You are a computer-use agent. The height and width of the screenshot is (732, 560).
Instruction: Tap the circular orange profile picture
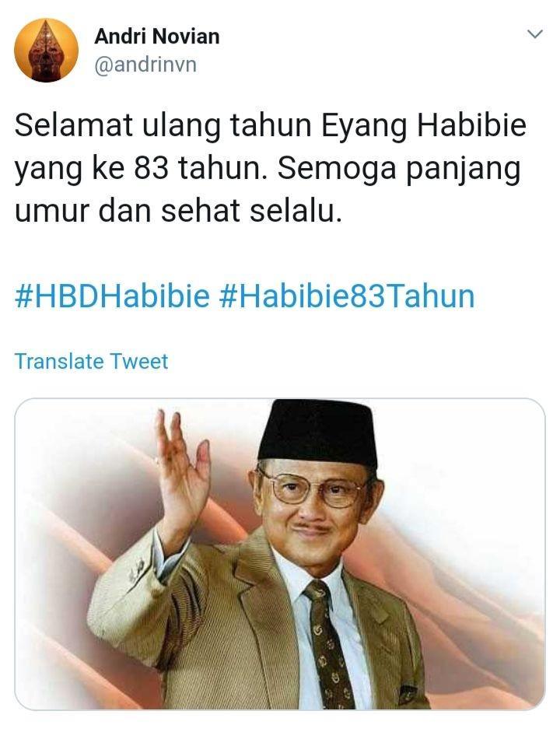[46, 50]
